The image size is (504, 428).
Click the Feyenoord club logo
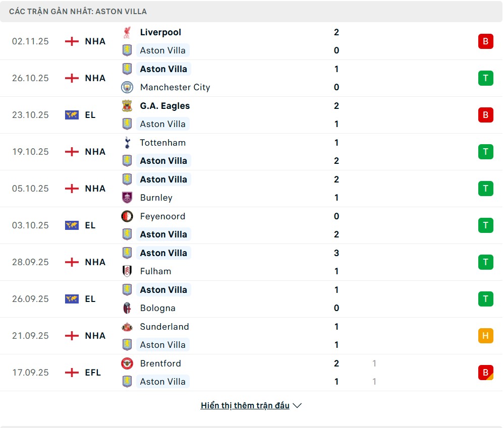tap(127, 216)
